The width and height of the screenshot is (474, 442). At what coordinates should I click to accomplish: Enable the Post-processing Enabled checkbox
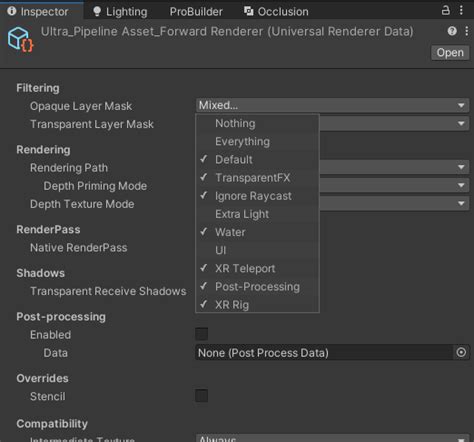tap(202, 334)
